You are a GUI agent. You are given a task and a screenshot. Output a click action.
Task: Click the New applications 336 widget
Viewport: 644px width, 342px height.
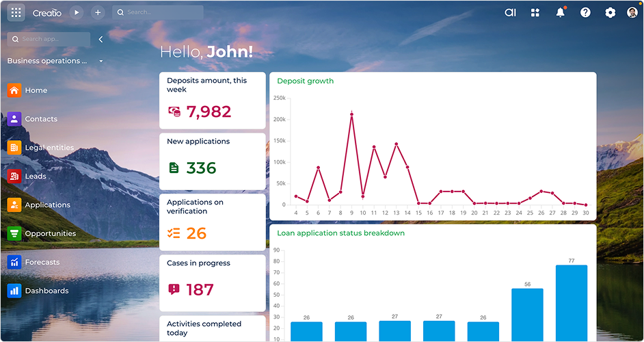[x=212, y=161]
